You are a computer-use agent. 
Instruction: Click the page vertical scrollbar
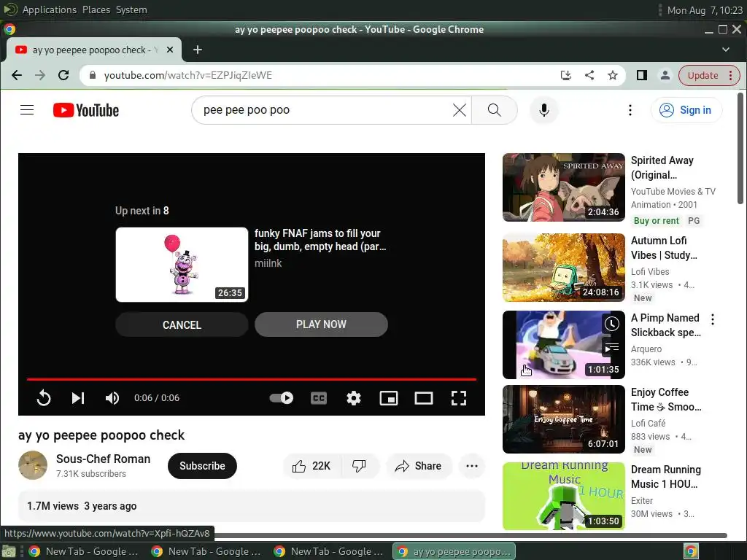pos(741,149)
